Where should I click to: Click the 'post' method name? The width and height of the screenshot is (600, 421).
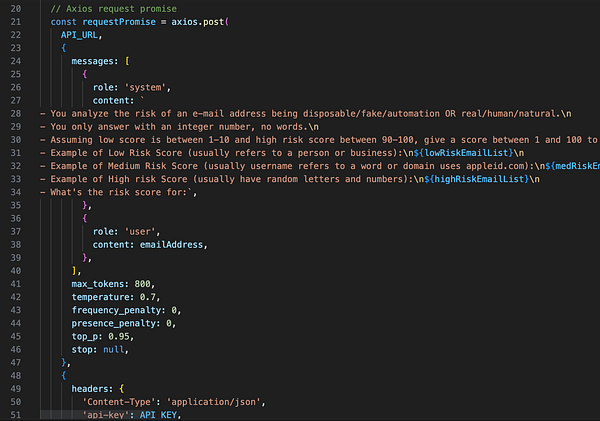click(x=214, y=22)
